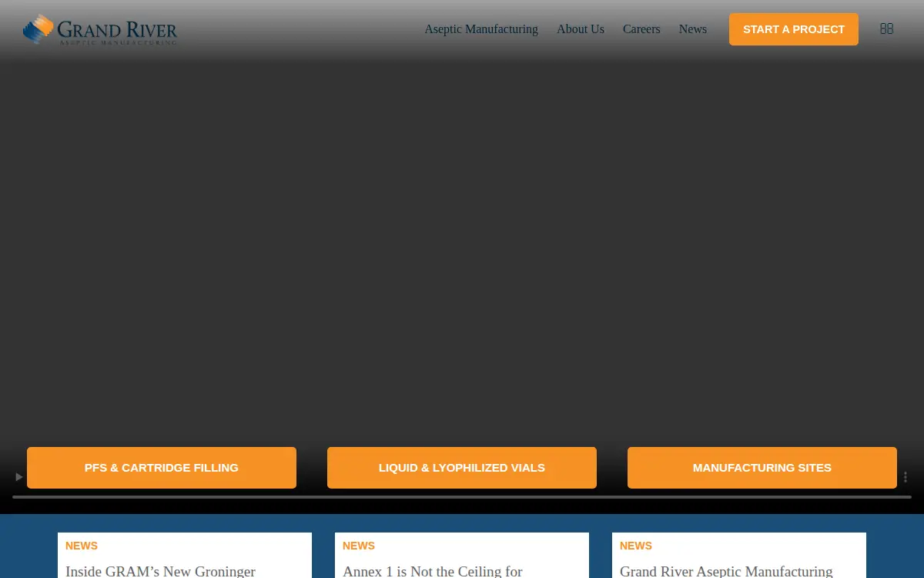Open Aseptic Manufacturing menu item
The image size is (924, 578).
481,29
